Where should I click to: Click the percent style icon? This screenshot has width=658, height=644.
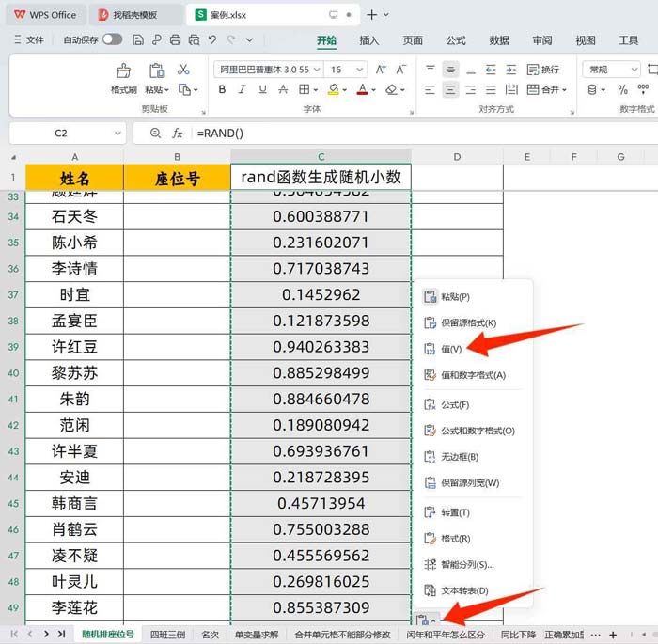(622, 89)
